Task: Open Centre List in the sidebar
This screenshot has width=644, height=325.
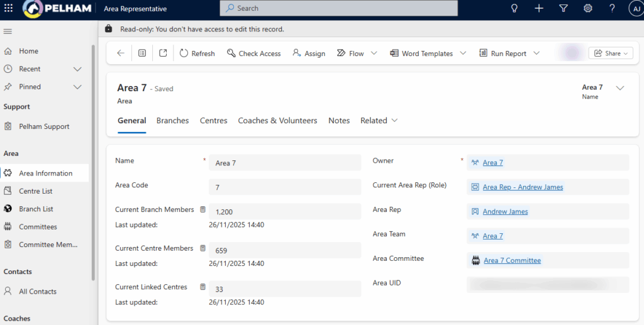Action: coord(35,191)
